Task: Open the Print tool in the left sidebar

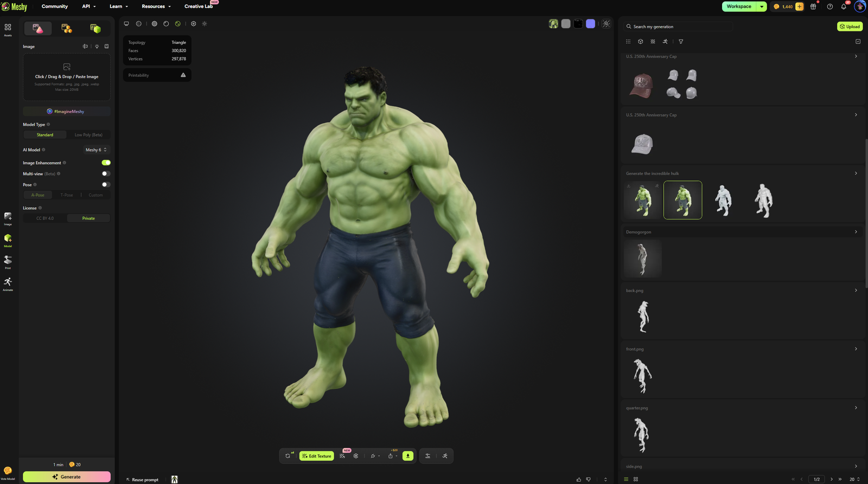Action: pyautogui.click(x=8, y=262)
